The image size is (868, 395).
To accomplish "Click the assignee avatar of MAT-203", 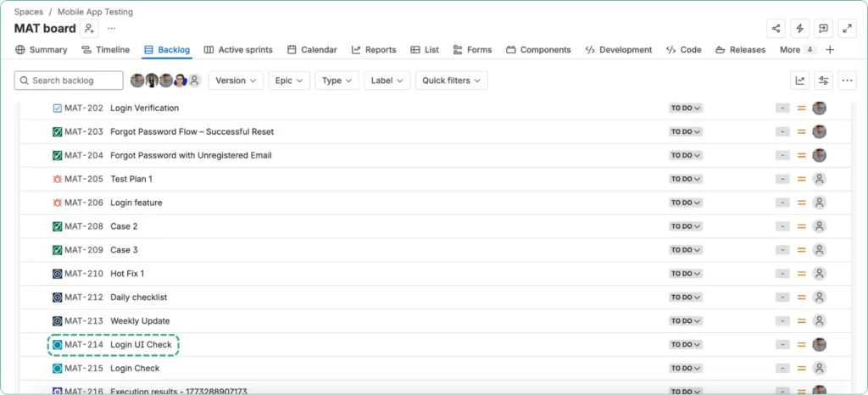I will pyautogui.click(x=820, y=131).
